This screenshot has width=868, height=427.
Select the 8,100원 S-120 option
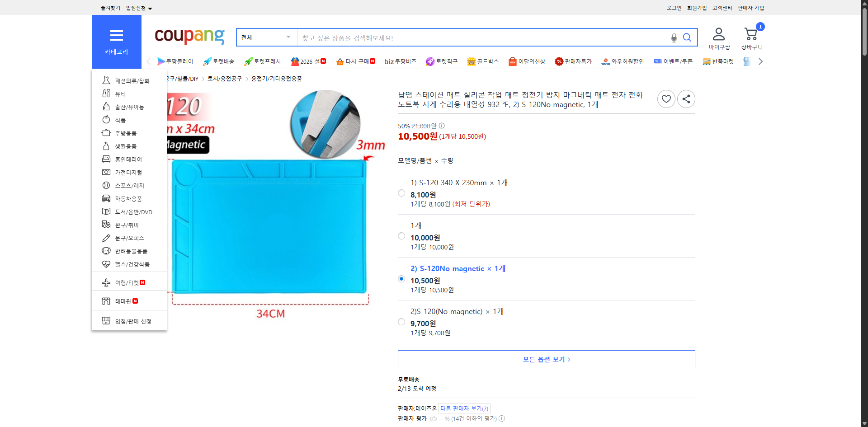tap(401, 193)
